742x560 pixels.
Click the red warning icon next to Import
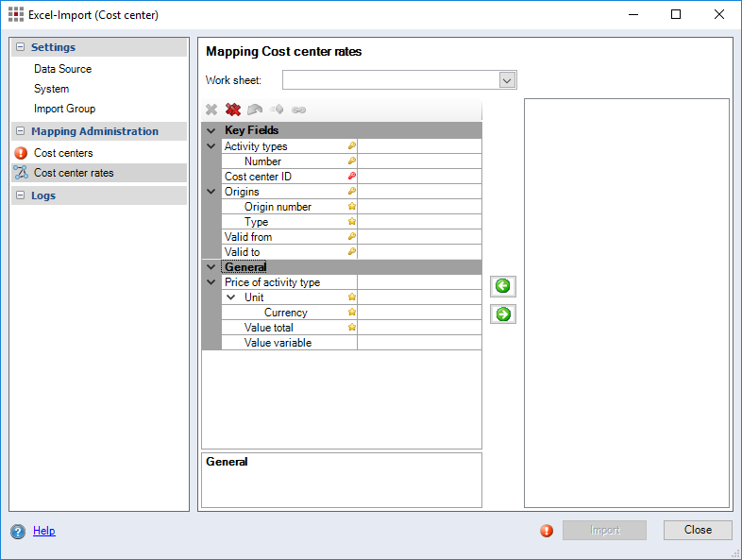tap(547, 531)
